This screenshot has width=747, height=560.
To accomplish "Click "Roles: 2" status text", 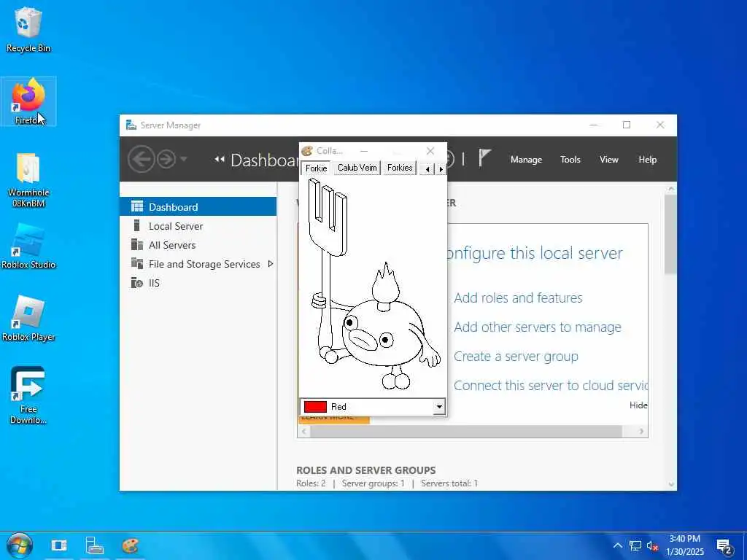I will pyautogui.click(x=311, y=483).
